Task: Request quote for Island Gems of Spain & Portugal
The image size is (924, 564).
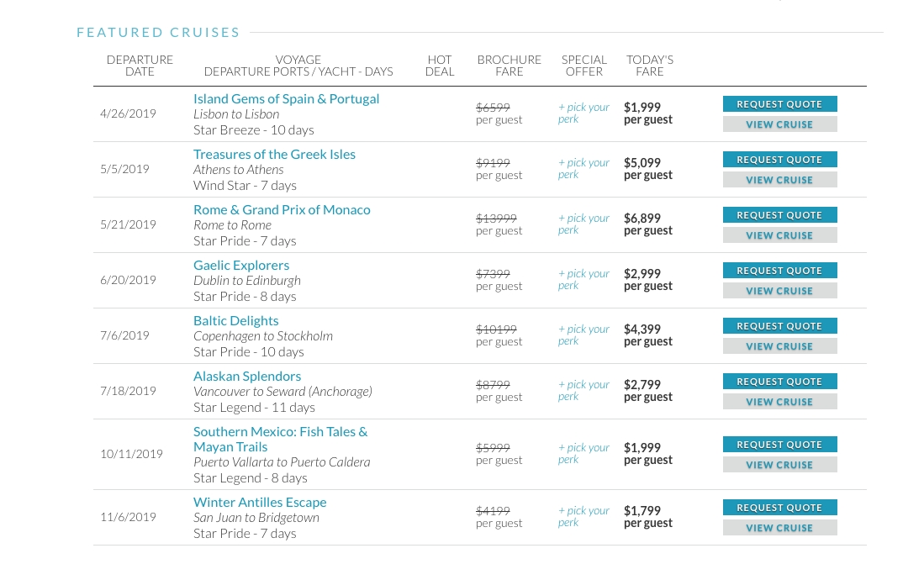Action: pos(779,104)
